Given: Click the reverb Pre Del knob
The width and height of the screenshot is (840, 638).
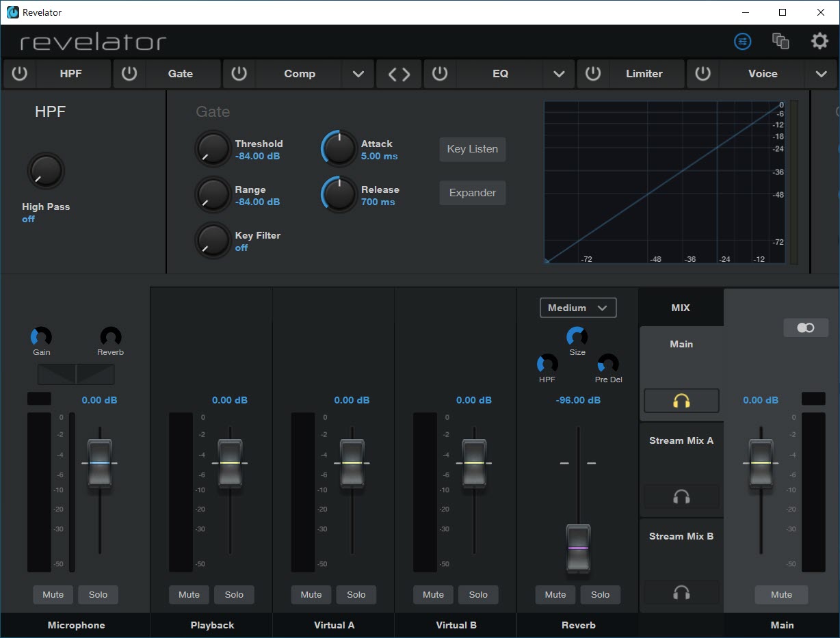Looking at the screenshot, I should pos(607,364).
